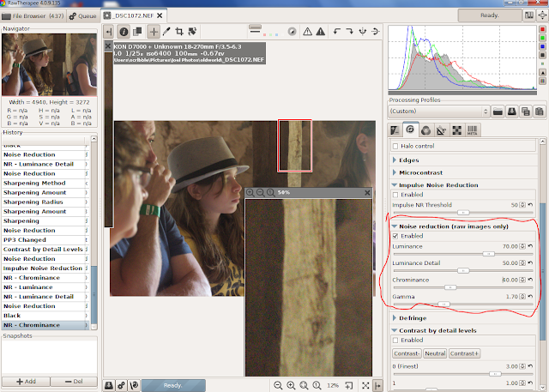Increment the Impulse NR Threshold stepper
Viewport: 549px width, 392px height.
pos(522,203)
